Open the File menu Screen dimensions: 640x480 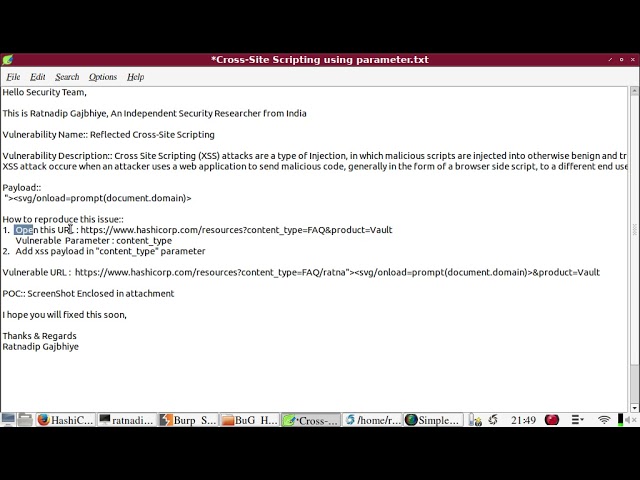tap(13, 77)
